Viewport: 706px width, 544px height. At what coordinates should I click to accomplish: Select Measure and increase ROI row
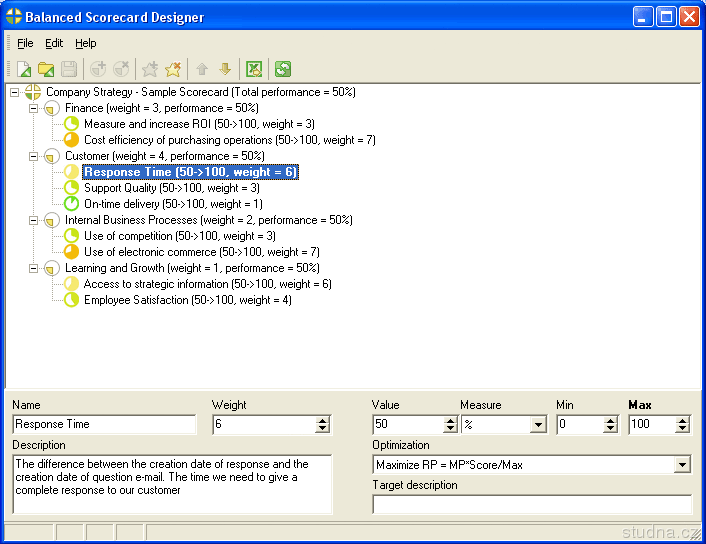pos(199,124)
